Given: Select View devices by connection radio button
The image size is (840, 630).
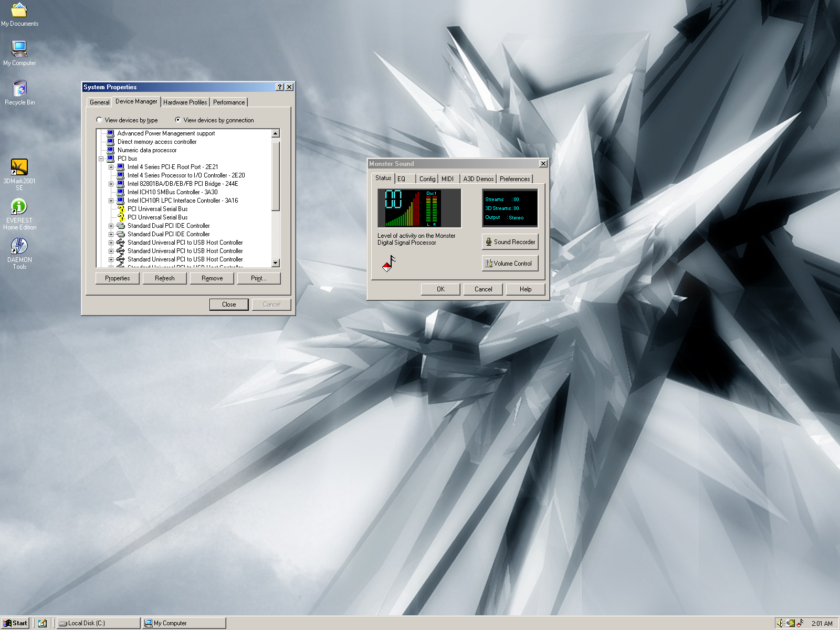Looking at the screenshot, I should 178,120.
